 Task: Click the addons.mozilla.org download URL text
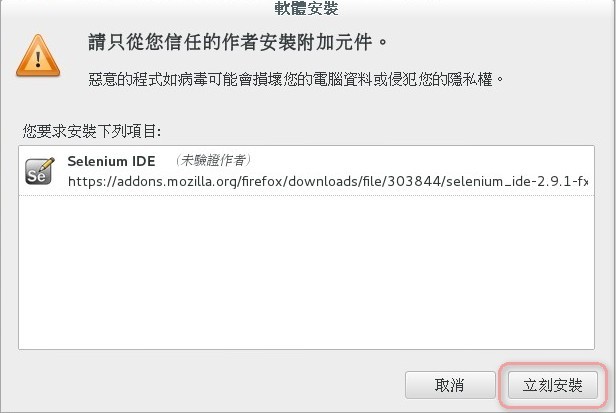click(x=328, y=182)
